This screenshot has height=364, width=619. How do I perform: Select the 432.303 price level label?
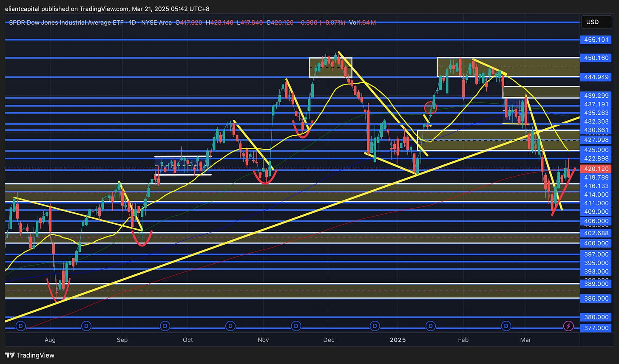pyautogui.click(x=597, y=121)
